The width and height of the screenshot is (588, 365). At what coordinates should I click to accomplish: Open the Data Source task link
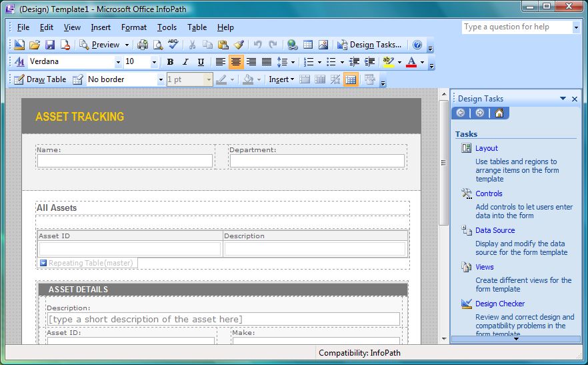pos(495,231)
